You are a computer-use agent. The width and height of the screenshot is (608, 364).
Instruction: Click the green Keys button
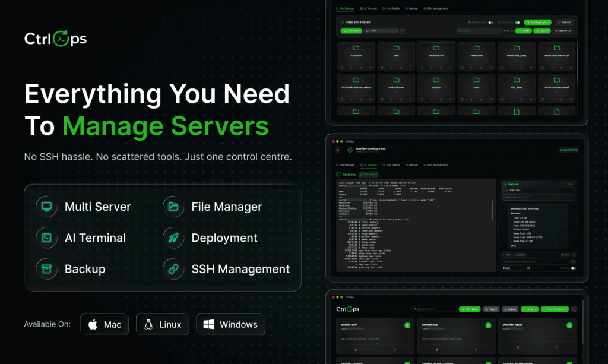point(530,309)
